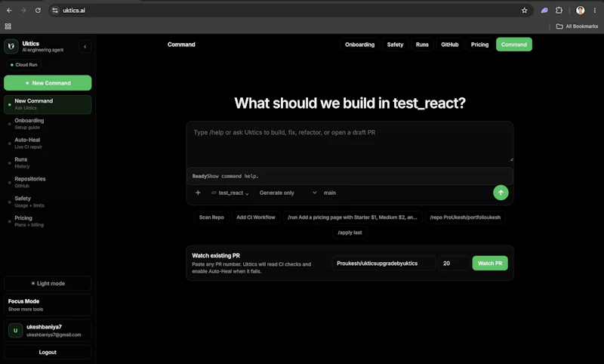Click the /repo ProUkesh/portfolioukesh chip

point(465,217)
